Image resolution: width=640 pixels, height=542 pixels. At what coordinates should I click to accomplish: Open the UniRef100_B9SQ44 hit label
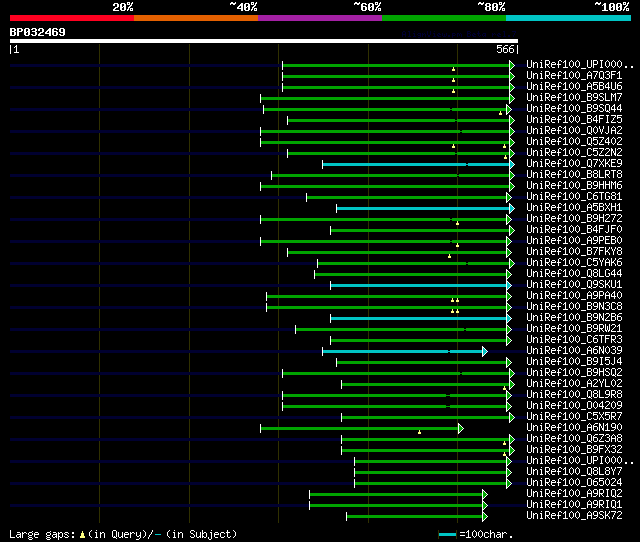coord(574,109)
